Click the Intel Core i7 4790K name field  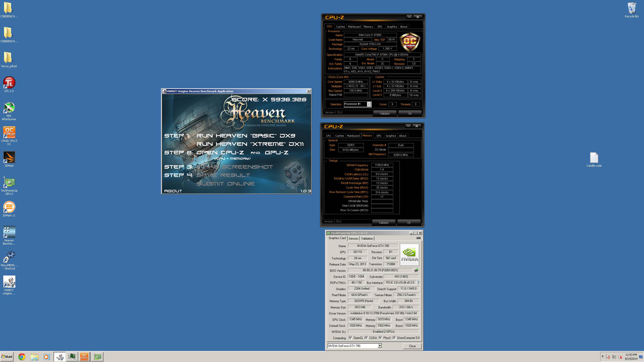(370, 35)
